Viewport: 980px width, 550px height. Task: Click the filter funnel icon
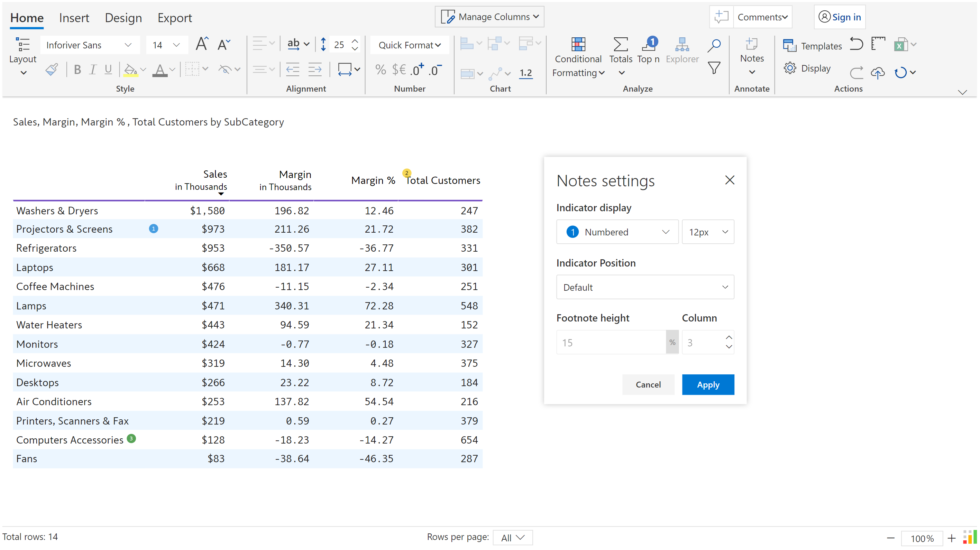pyautogui.click(x=714, y=68)
